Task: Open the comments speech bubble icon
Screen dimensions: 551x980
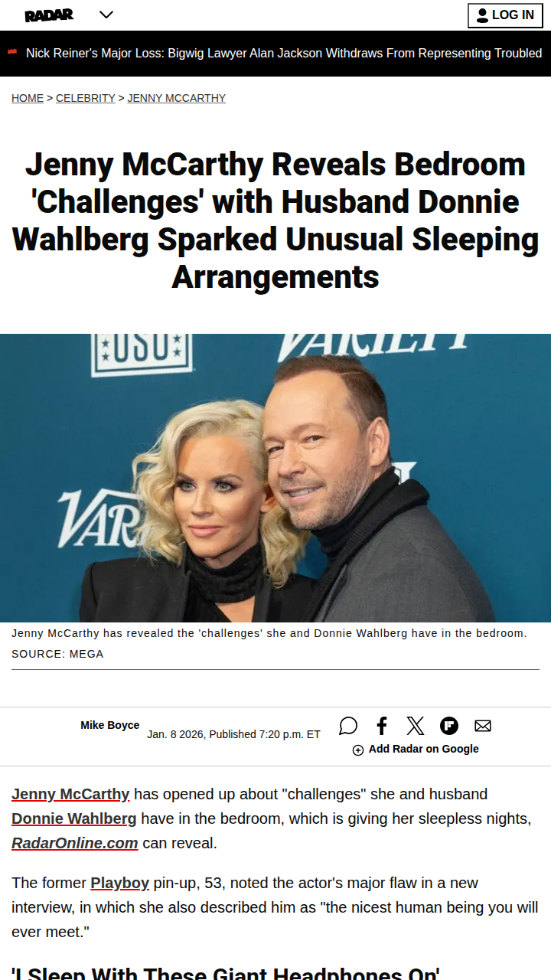Action: coord(348,726)
